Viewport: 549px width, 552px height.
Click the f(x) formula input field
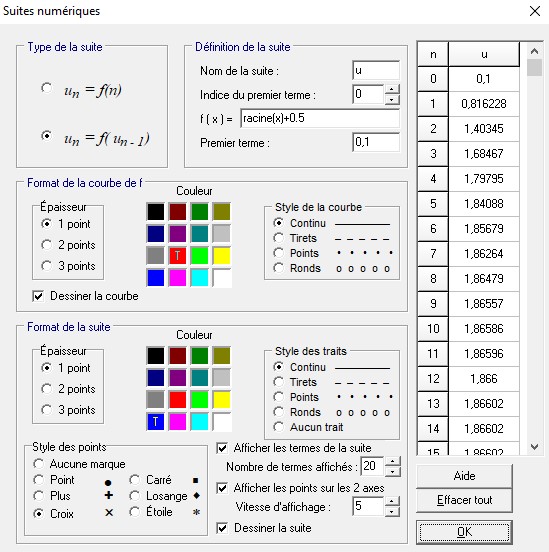pyautogui.click(x=320, y=118)
